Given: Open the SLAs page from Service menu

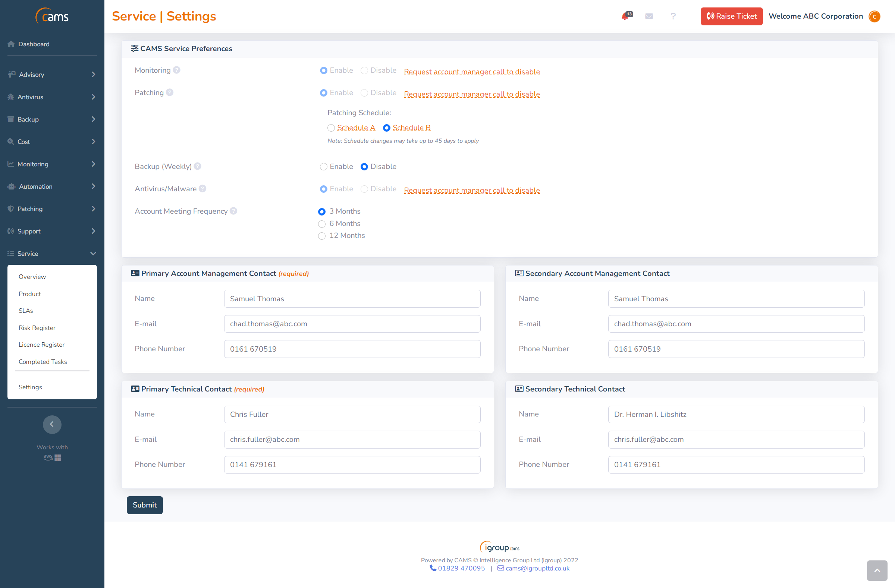Looking at the screenshot, I should click(x=26, y=311).
